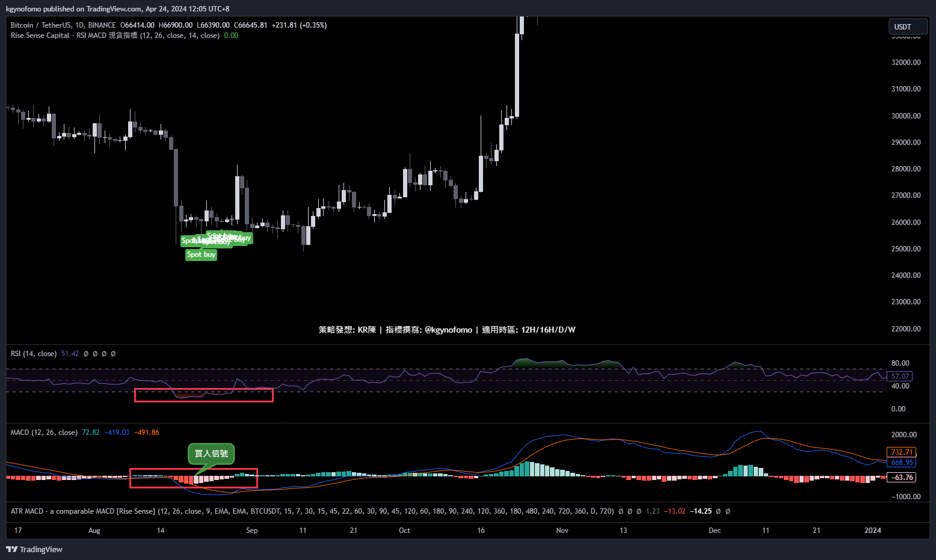Screen dimensions: 936x560
Task: Click the 23000.00 price axis label
Action: click(x=906, y=302)
